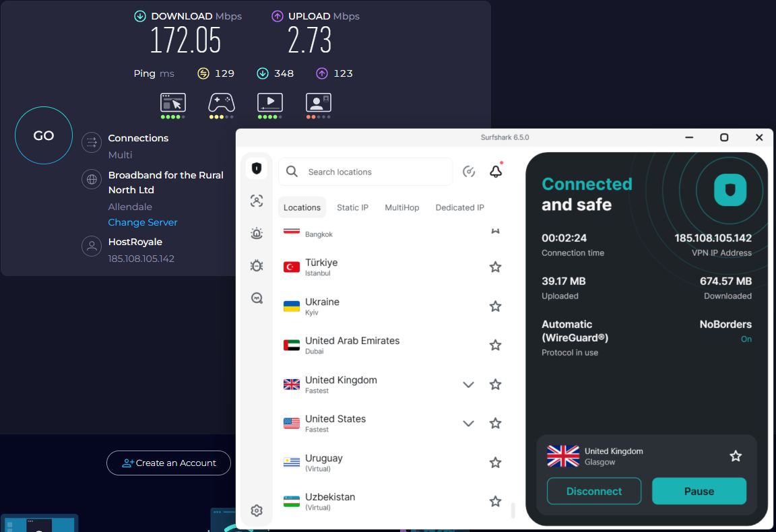Image resolution: width=776 pixels, height=532 pixels.
Task: Open Surfshark Alert from the sidebar
Action: click(257, 233)
